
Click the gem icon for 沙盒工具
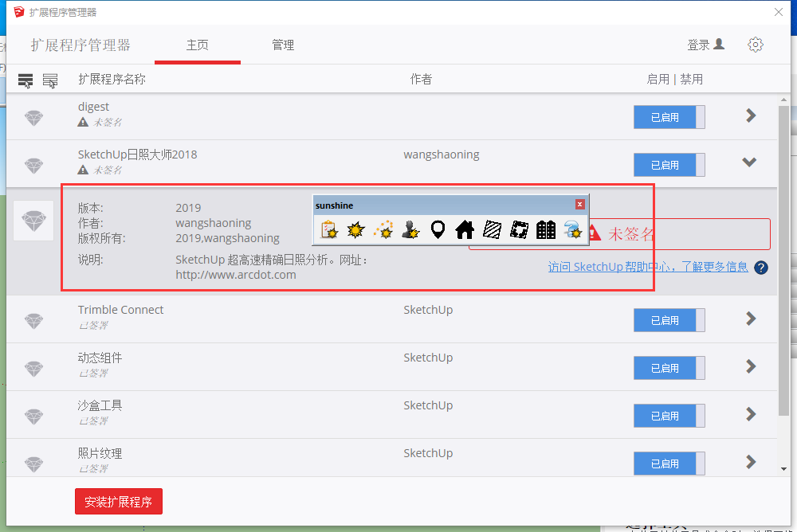pyautogui.click(x=34, y=417)
